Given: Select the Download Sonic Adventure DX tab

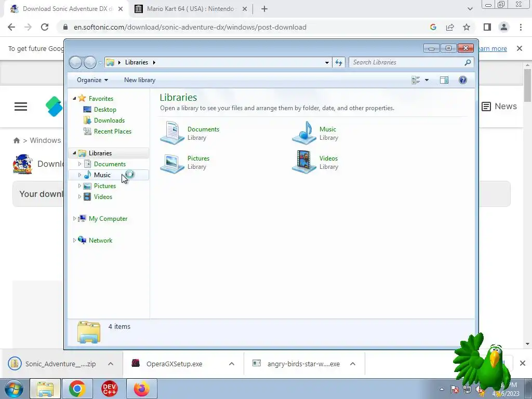Looking at the screenshot, I should 66,9.
